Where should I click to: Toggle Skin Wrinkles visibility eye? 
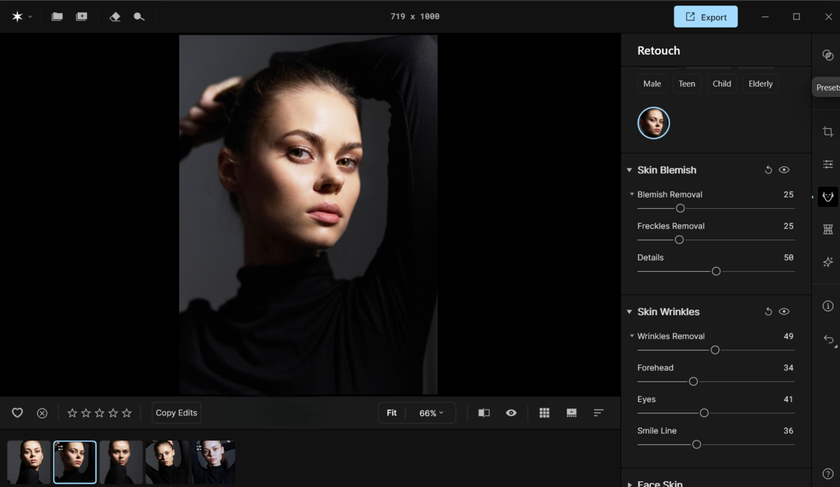[x=784, y=311]
